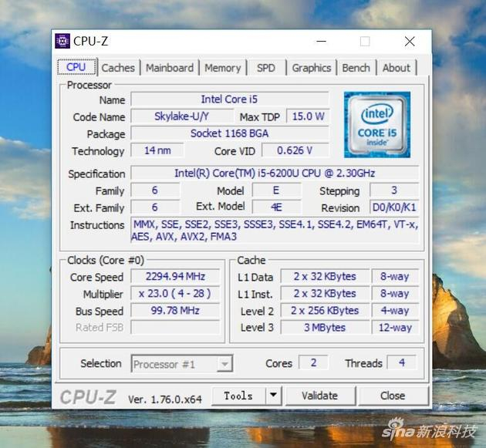Click the Intel Core i5 inside logo
This screenshot has height=448, width=486.
pyautogui.click(x=377, y=125)
